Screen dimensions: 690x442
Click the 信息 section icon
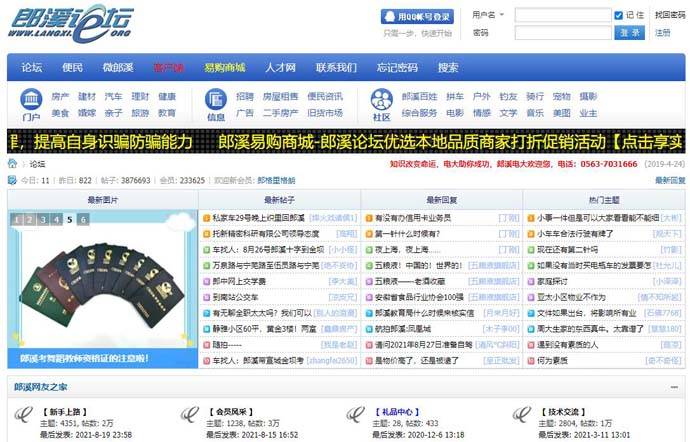click(216, 99)
